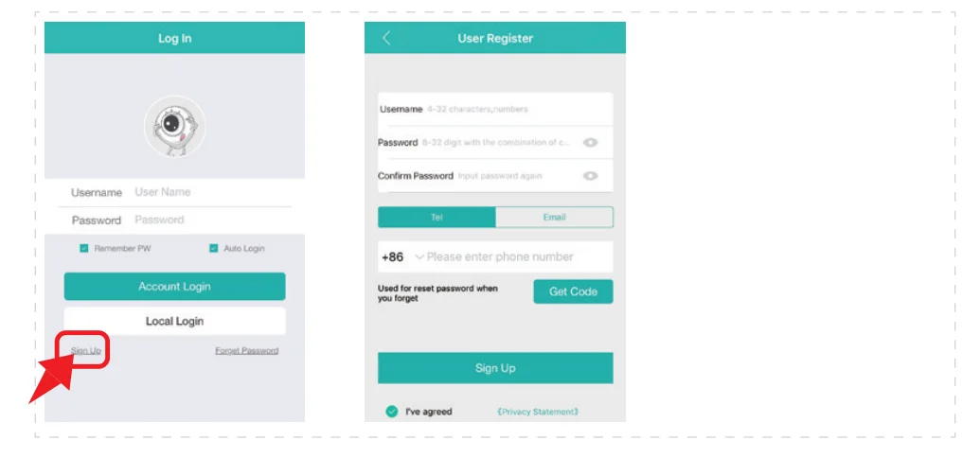Go back using the User Register arrow

[x=386, y=38]
